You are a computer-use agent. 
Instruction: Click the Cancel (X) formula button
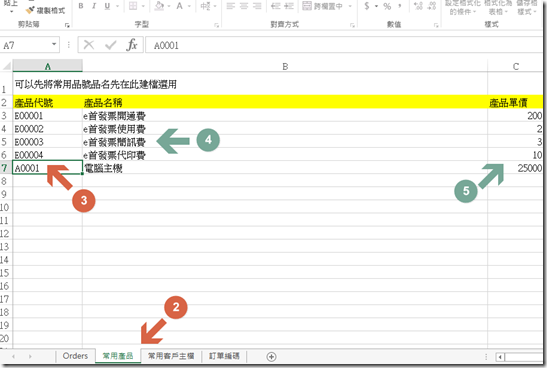(x=89, y=45)
